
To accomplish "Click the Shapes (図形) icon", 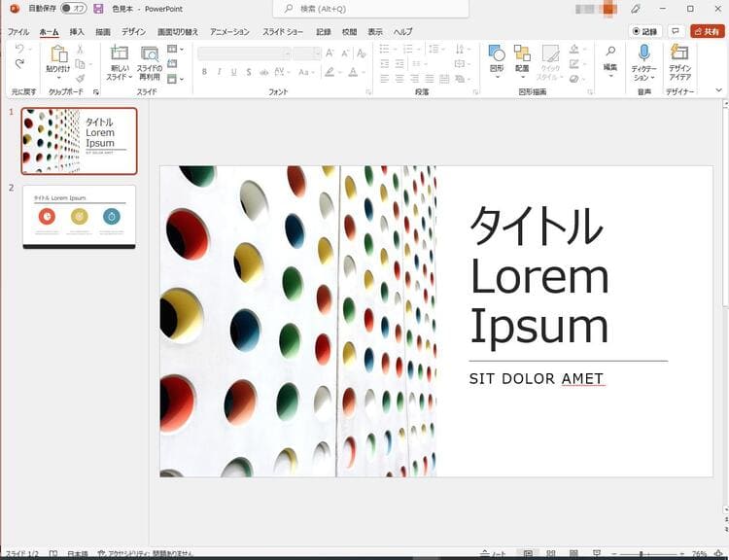I will (x=497, y=53).
